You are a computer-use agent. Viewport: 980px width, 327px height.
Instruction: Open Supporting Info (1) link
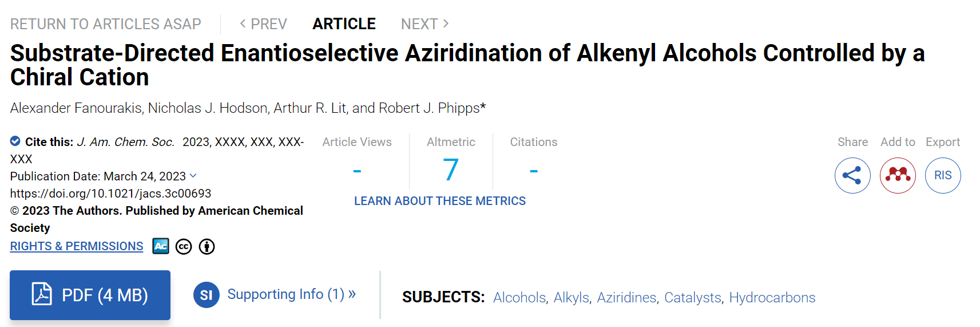(291, 294)
